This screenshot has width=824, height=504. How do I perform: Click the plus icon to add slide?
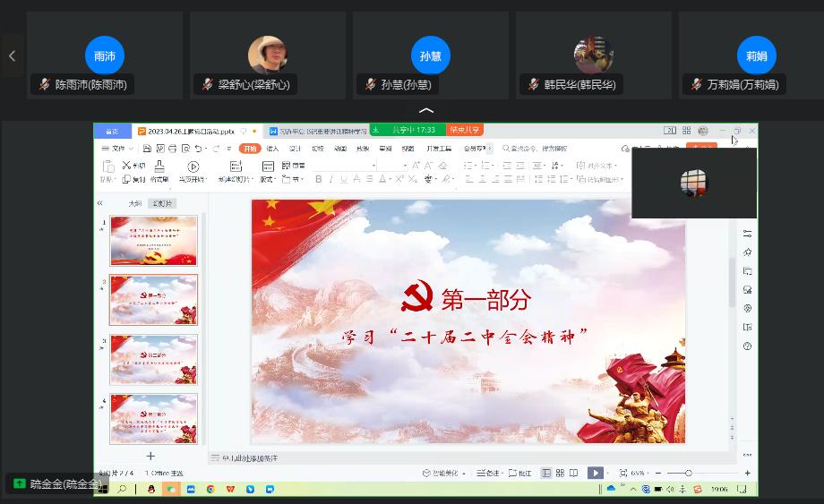[150, 456]
